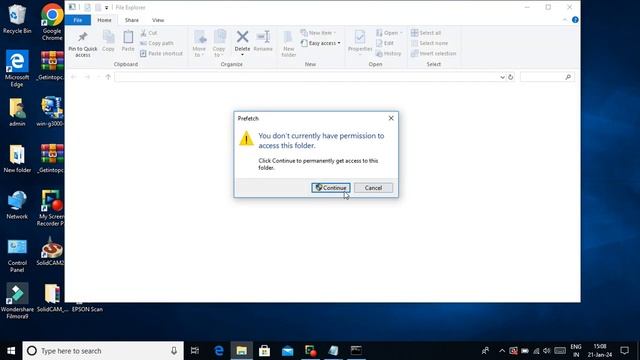Open the File tab in File Explorer

(x=78, y=20)
